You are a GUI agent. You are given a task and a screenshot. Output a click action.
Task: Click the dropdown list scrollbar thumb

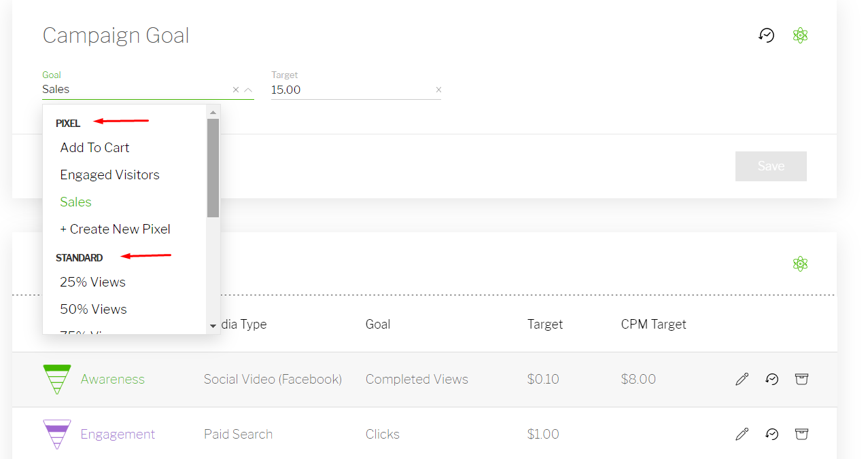coord(213,168)
